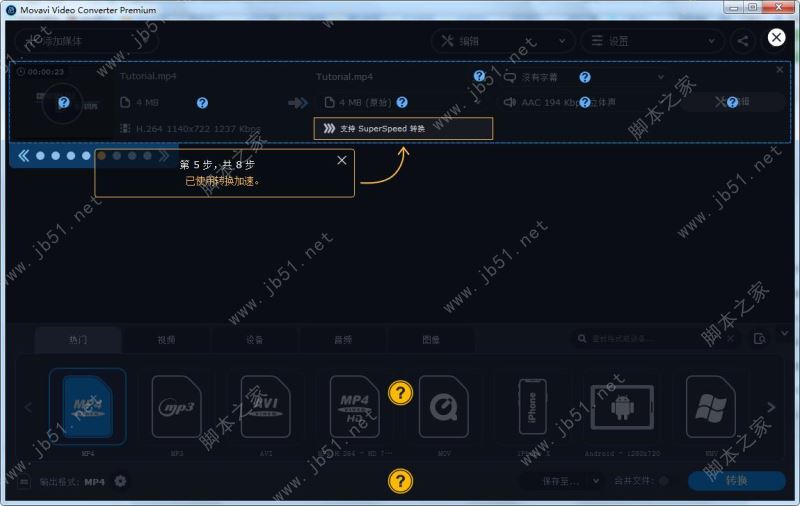Click H.264 1140x722 1237 Kbps info text
This screenshot has height=506, width=800.
coord(198,129)
